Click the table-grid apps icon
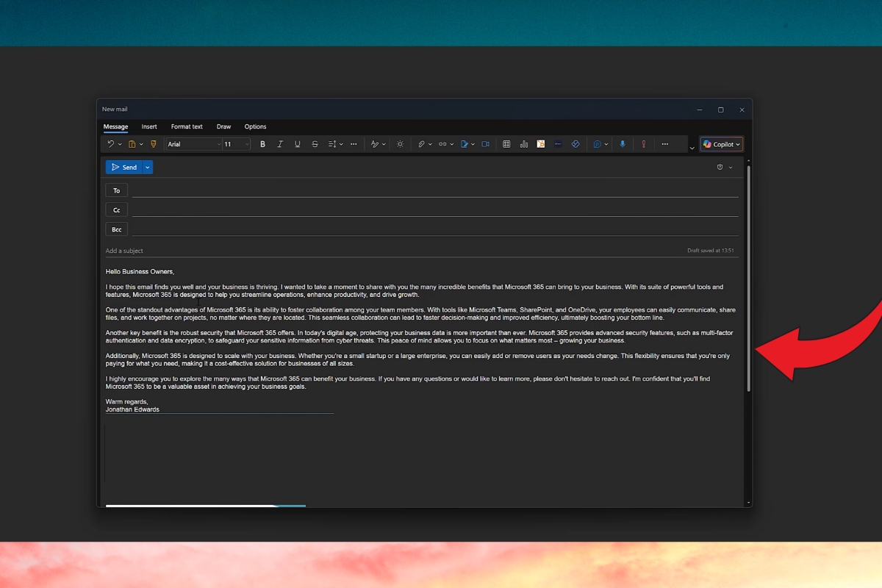The height and width of the screenshot is (588, 882). pyautogui.click(x=506, y=144)
